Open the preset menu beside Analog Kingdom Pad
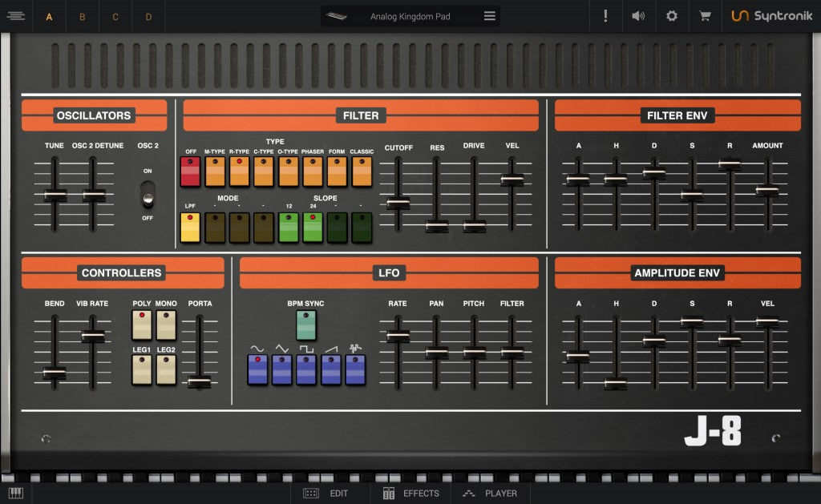 pos(489,15)
